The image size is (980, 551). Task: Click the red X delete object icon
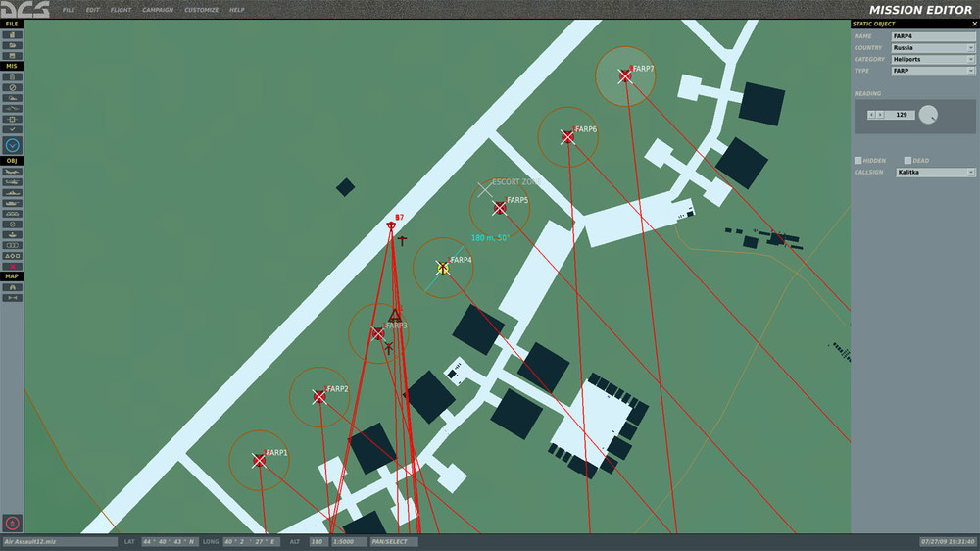tap(12, 267)
